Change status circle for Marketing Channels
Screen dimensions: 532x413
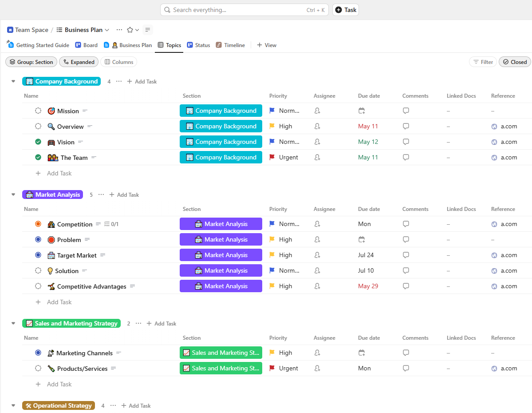[x=38, y=353]
